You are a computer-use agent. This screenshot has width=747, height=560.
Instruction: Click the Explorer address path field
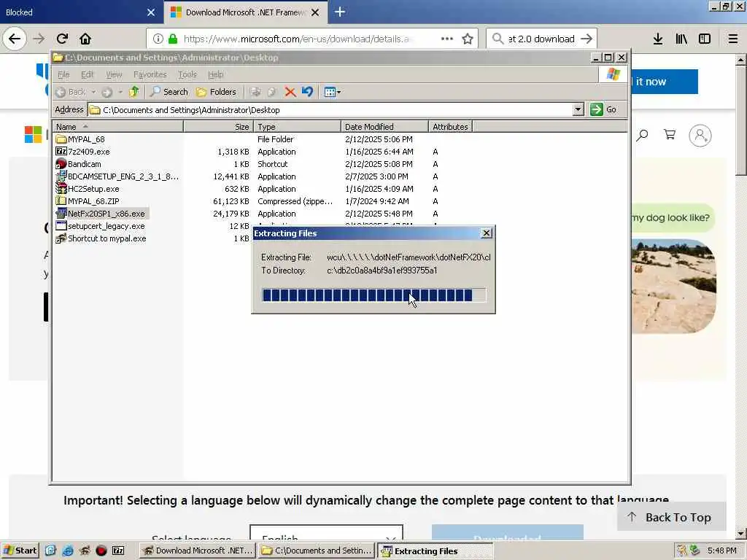pyautogui.click(x=330, y=109)
